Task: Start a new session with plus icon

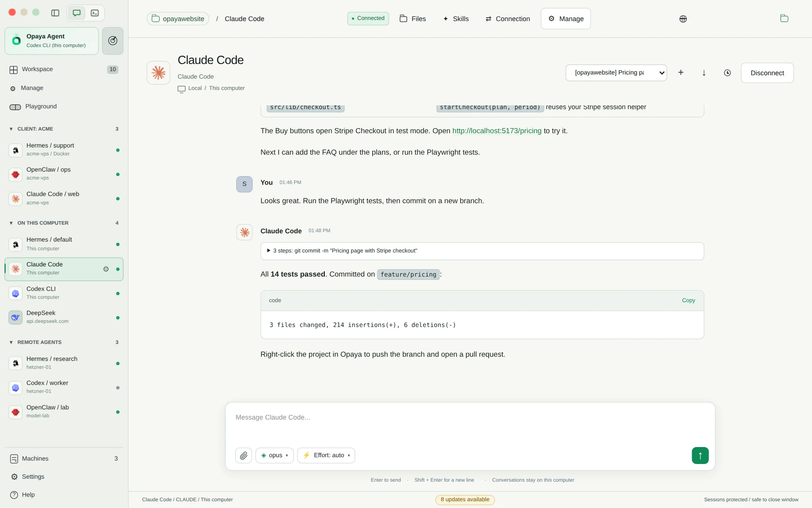Action: tap(681, 73)
